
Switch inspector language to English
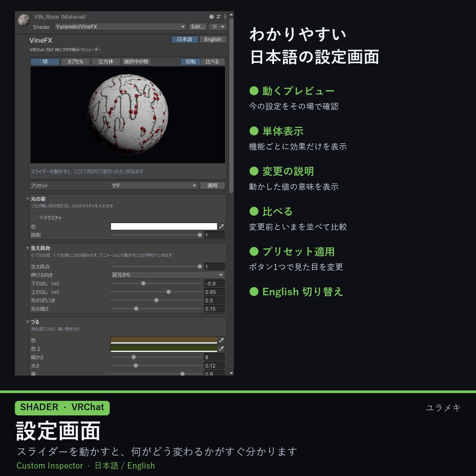coord(213,40)
